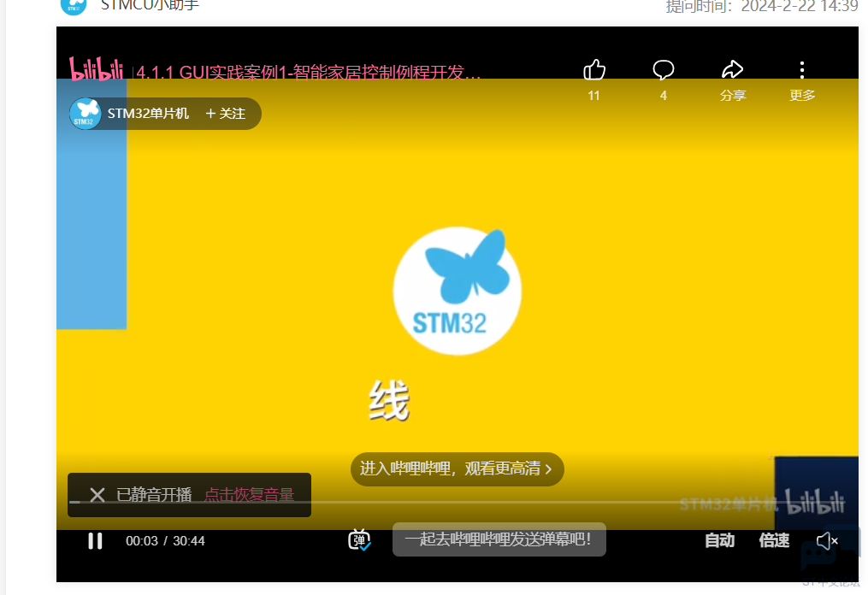Click the STM32 butterfly logo in video
This screenshot has height=595, width=868.
(458, 291)
